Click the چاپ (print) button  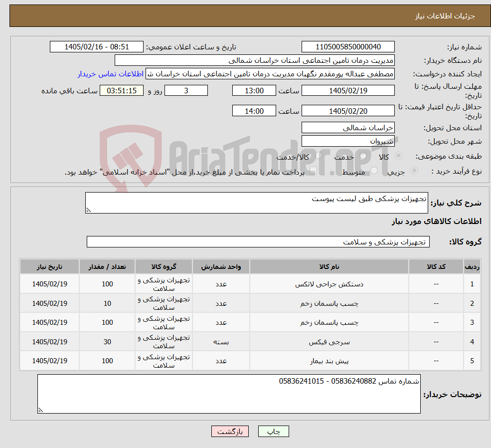coord(273,432)
